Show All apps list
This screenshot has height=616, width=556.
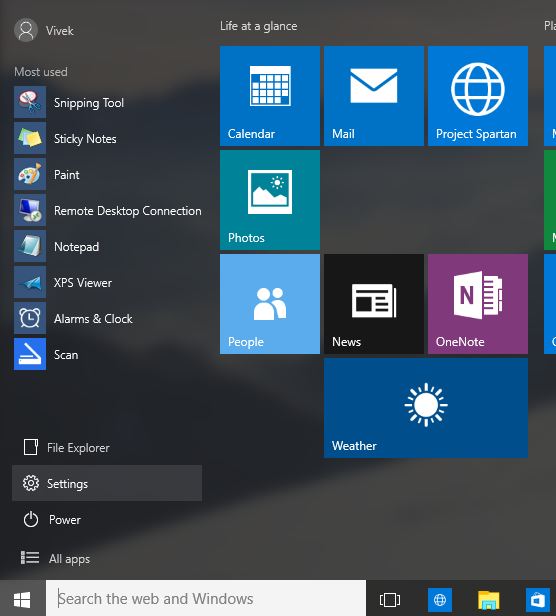point(107,558)
